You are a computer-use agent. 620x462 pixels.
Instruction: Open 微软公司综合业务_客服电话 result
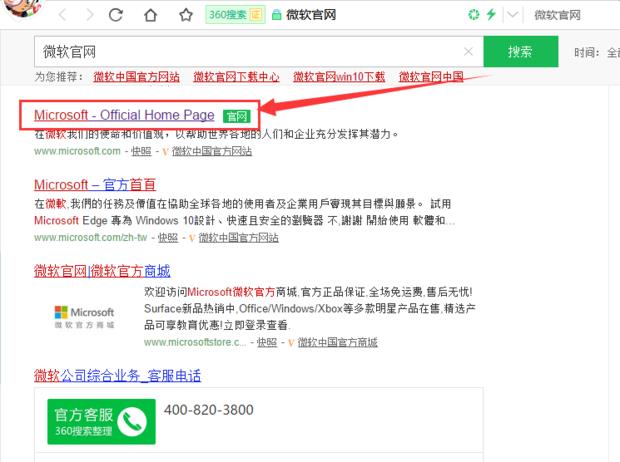click(117, 376)
